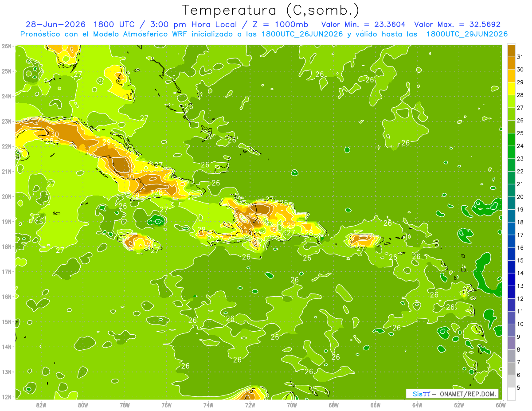Click the "60W" longitude axis label
Viewport: 532px width, 411px height.
point(501,405)
